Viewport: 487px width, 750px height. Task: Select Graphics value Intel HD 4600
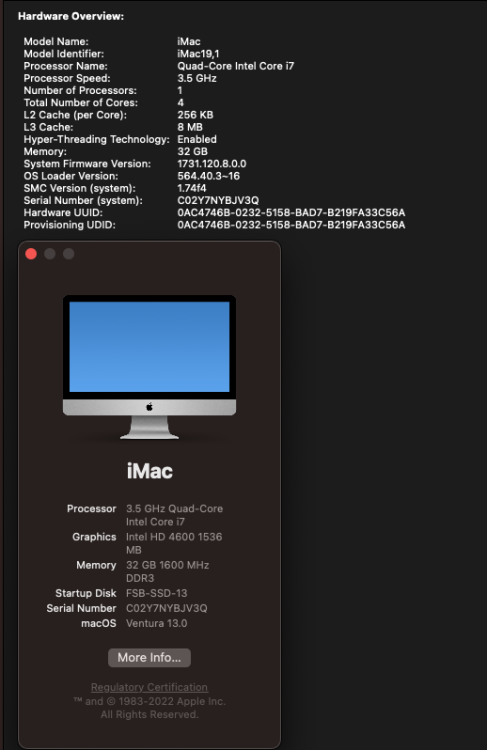174,543
